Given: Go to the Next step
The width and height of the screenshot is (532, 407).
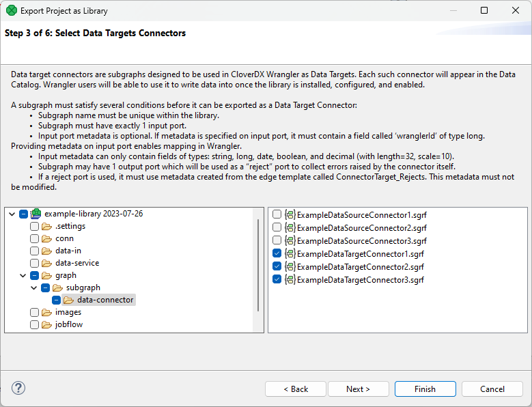Looking at the screenshot, I should (358, 389).
